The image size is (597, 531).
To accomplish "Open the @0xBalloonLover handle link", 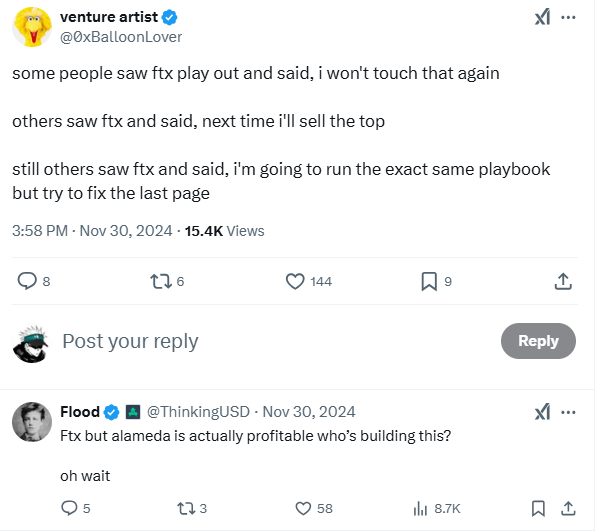I will pos(121,37).
